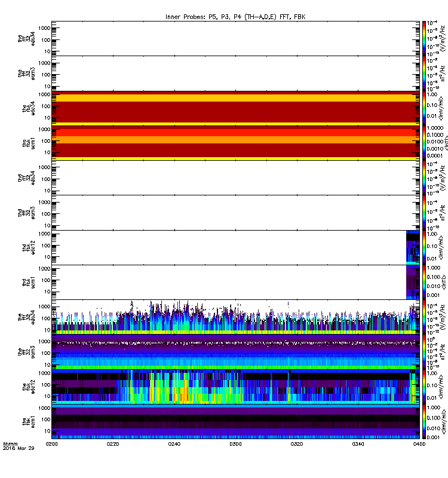
Task: Click the orange band in tha fbk scm1 panel
Action: 235,140
